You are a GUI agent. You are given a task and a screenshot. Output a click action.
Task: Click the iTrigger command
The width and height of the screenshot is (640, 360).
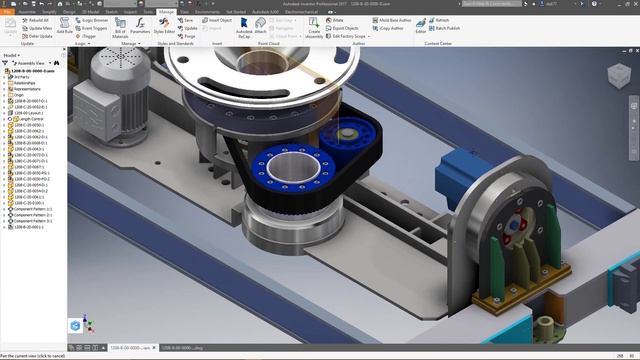pyautogui.click(x=86, y=36)
